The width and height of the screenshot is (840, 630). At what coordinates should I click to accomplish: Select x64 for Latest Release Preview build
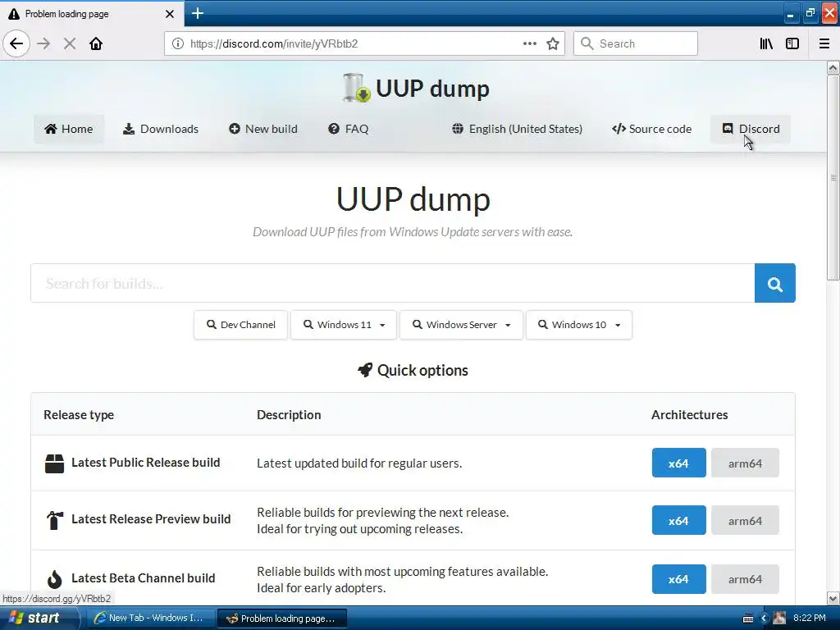678,520
